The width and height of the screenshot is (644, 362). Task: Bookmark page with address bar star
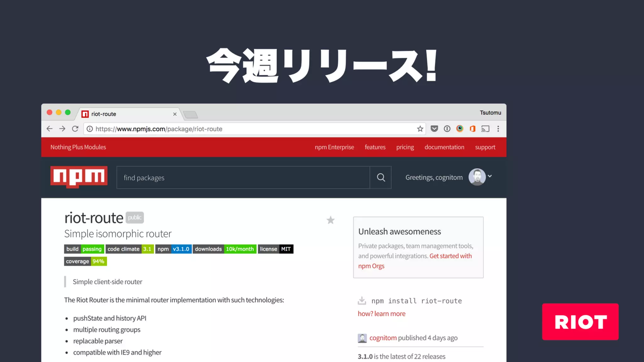tap(420, 129)
